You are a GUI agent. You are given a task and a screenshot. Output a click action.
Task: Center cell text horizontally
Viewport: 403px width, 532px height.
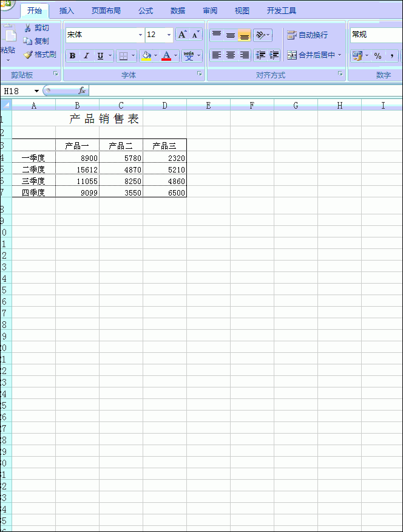click(231, 55)
